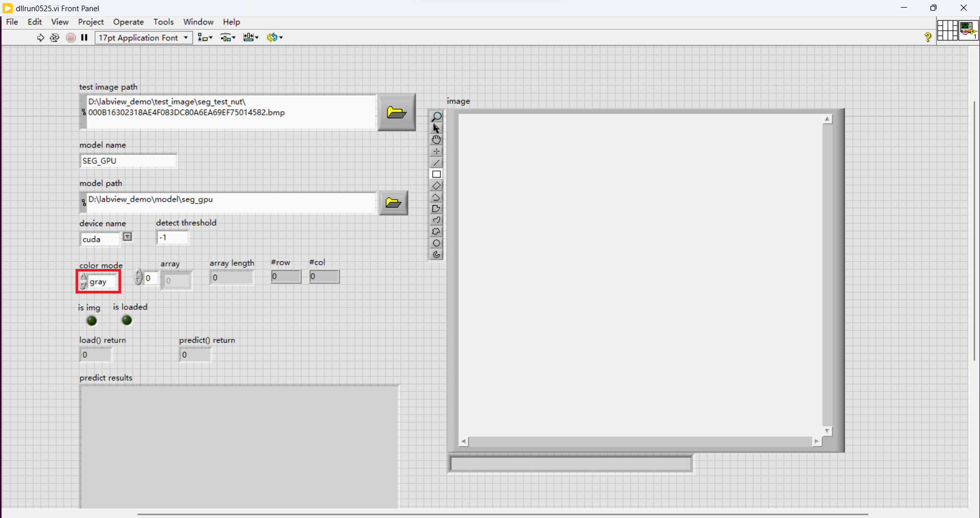Screen dimensions: 980x518
Task: Open the Window menu
Action: [198, 22]
